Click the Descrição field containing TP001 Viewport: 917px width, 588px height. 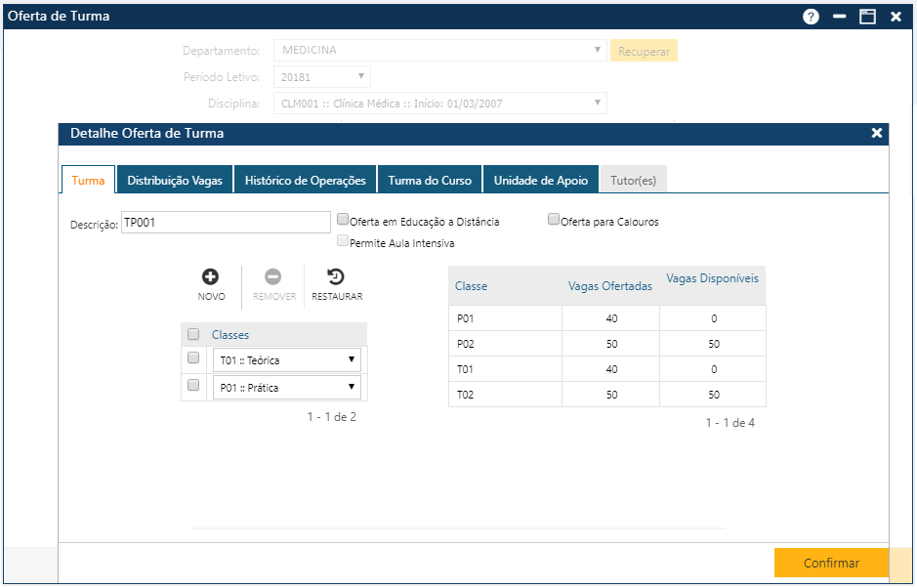225,223
